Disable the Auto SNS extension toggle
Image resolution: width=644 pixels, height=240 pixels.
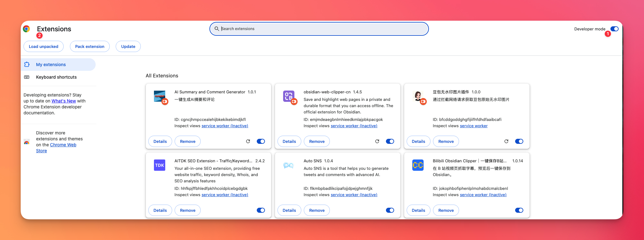click(390, 210)
